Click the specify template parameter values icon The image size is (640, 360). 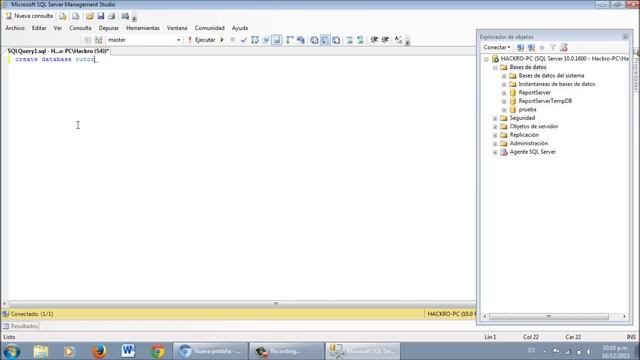click(x=398, y=40)
